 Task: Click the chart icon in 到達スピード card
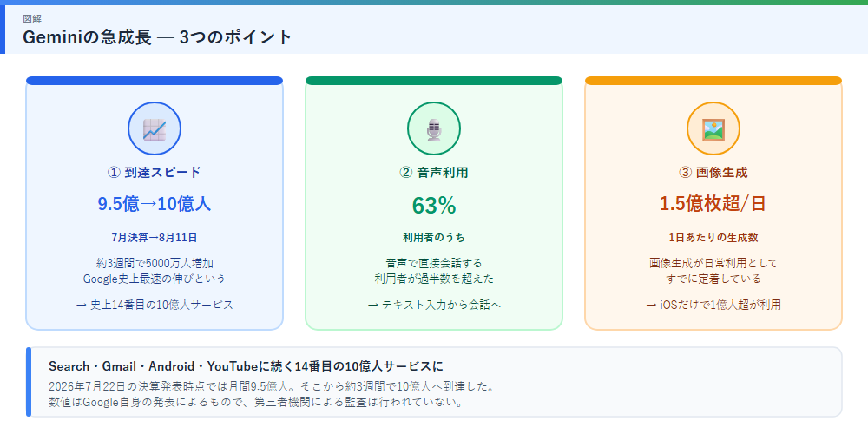pos(155,129)
